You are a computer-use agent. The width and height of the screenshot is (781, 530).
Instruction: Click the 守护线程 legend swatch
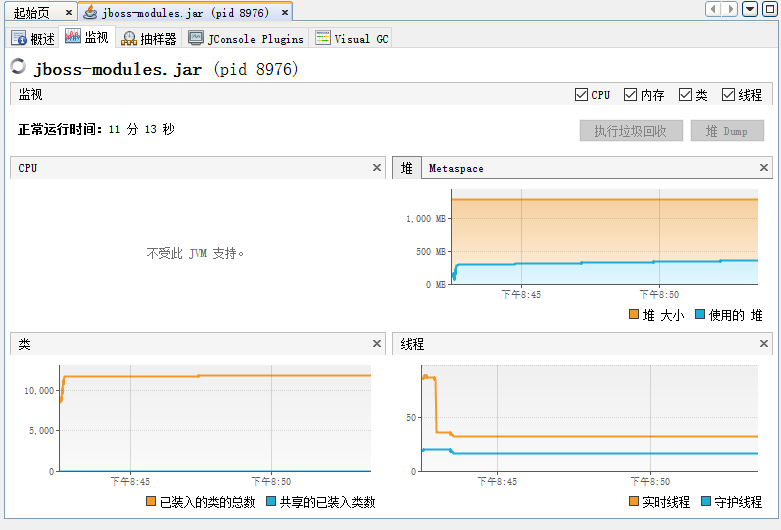706,501
